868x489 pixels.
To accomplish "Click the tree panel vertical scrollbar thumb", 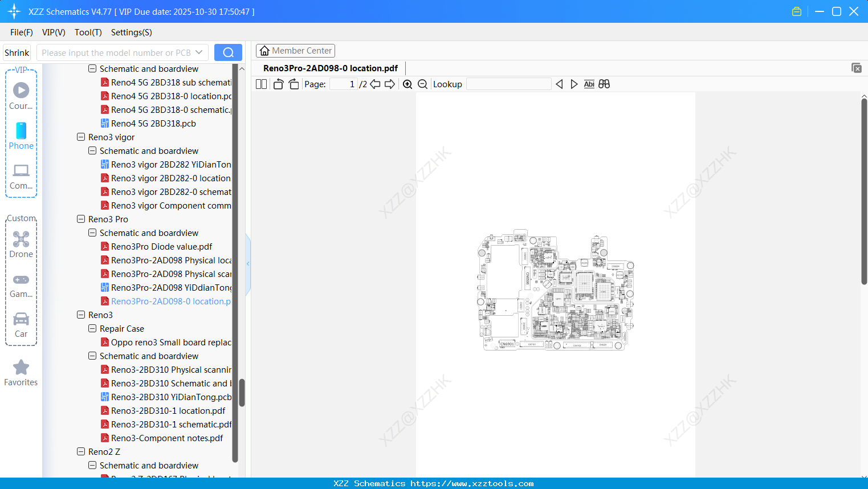I will pos(242,393).
